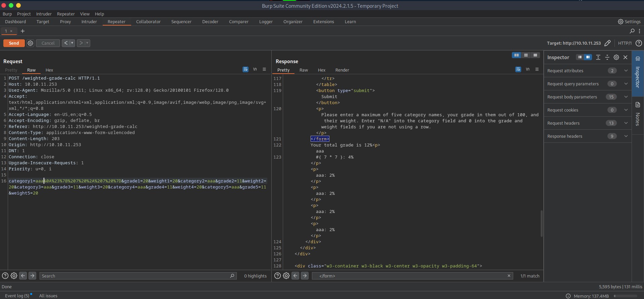Viewport: 644px width, 299px height.
Task: Send the request
Action: tap(14, 43)
